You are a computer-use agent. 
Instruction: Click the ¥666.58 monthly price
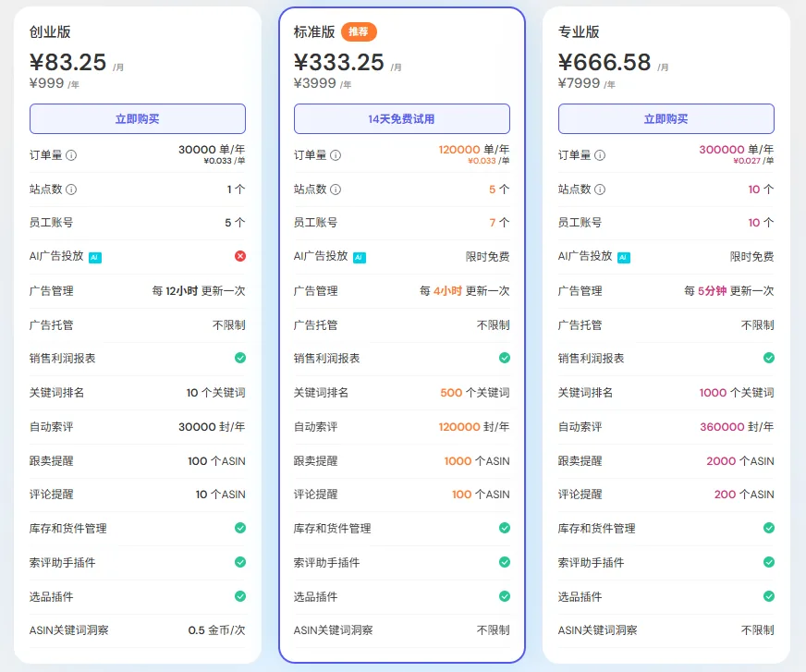604,63
